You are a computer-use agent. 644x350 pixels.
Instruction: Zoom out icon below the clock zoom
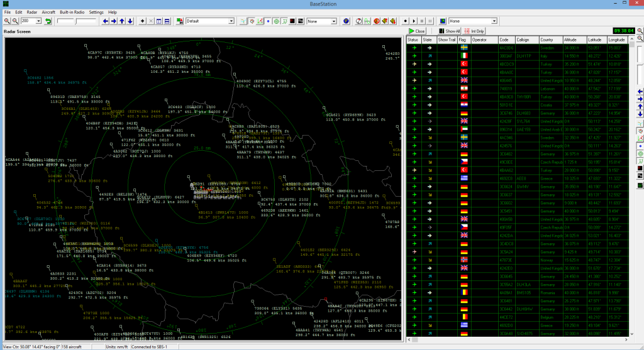[x=640, y=38]
